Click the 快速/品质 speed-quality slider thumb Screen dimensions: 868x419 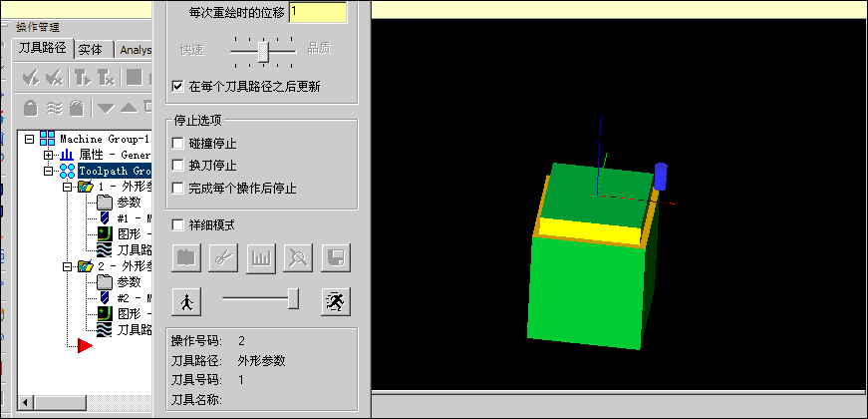(x=264, y=53)
